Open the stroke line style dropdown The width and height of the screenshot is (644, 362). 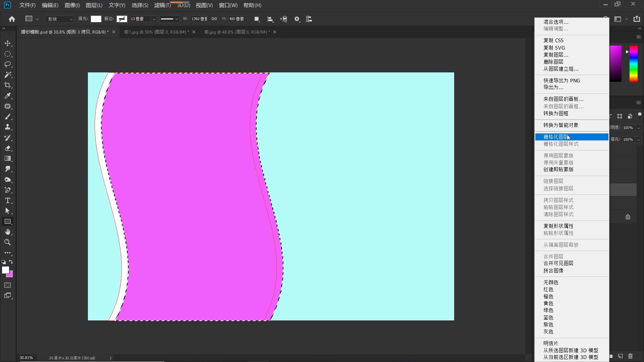pyautogui.click(x=169, y=19)
